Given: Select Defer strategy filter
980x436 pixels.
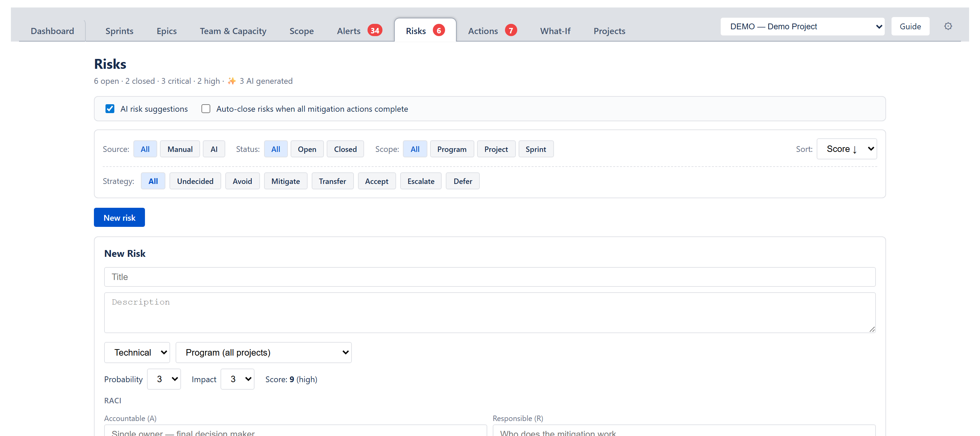Looking at the screenshot, I should pos(463,181).
